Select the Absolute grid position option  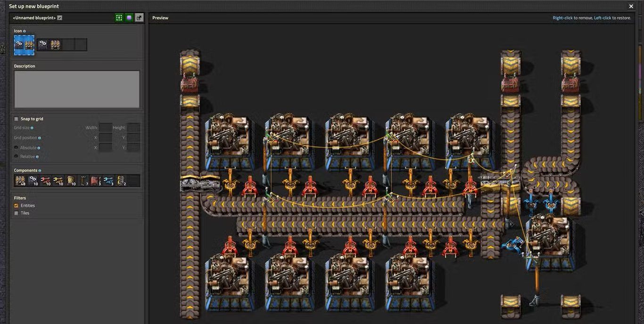17,148
